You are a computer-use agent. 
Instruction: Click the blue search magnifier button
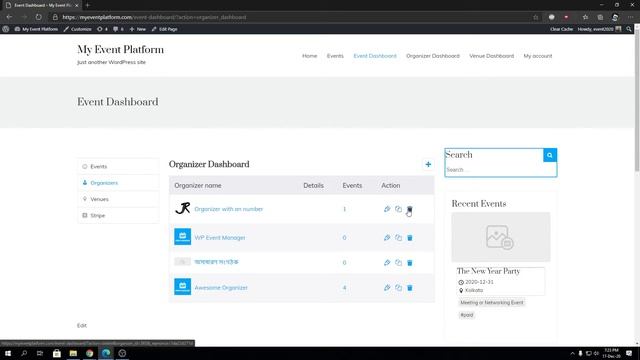tap(550, 155)
